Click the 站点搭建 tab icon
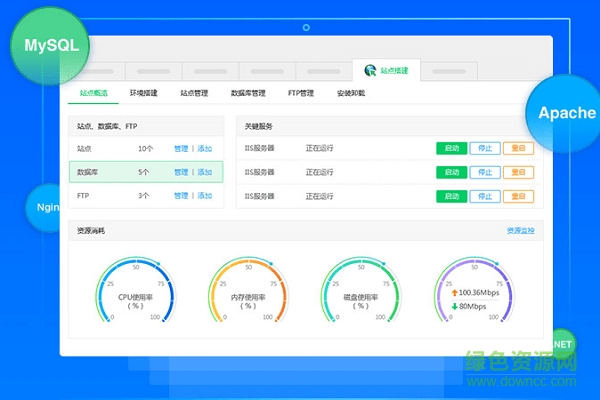The height and width of the screenshot is (400, 600). [x=371, y=71]
